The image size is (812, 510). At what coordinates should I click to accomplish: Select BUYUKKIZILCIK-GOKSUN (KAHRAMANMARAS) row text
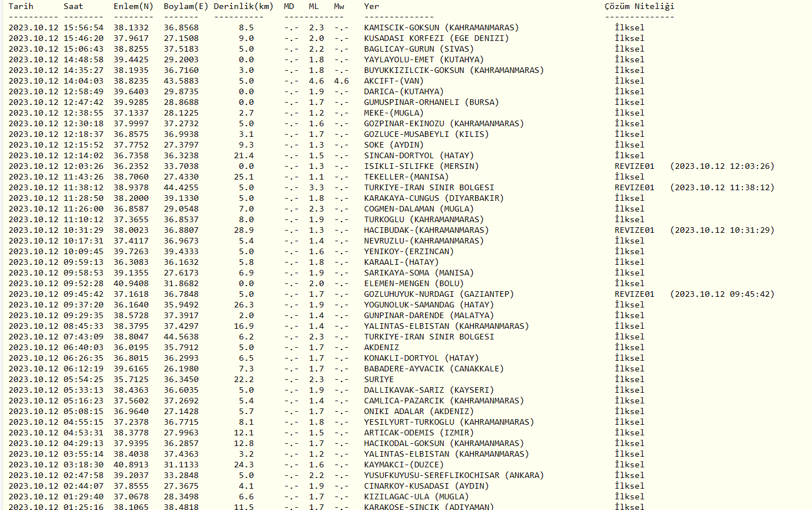click(454, 70)
